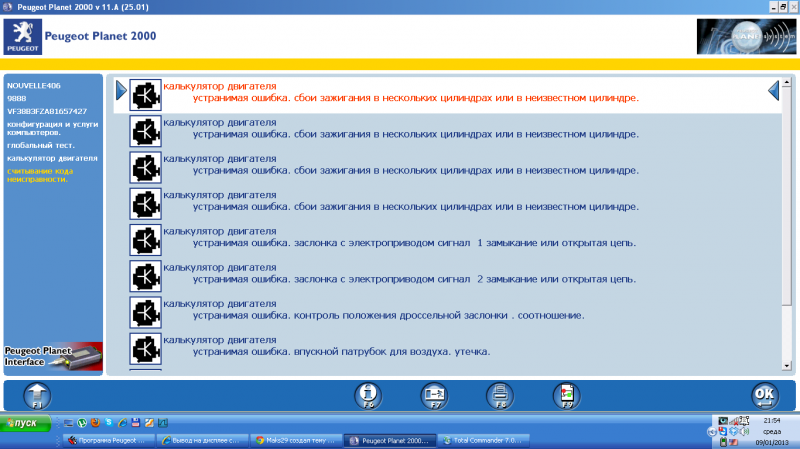Launch Skype from quick launch
Screen dimensions: 800x449
pos(109,422)
